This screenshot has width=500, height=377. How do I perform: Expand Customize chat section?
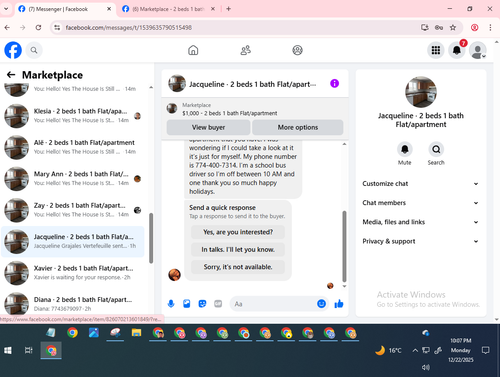pos(421,184)
